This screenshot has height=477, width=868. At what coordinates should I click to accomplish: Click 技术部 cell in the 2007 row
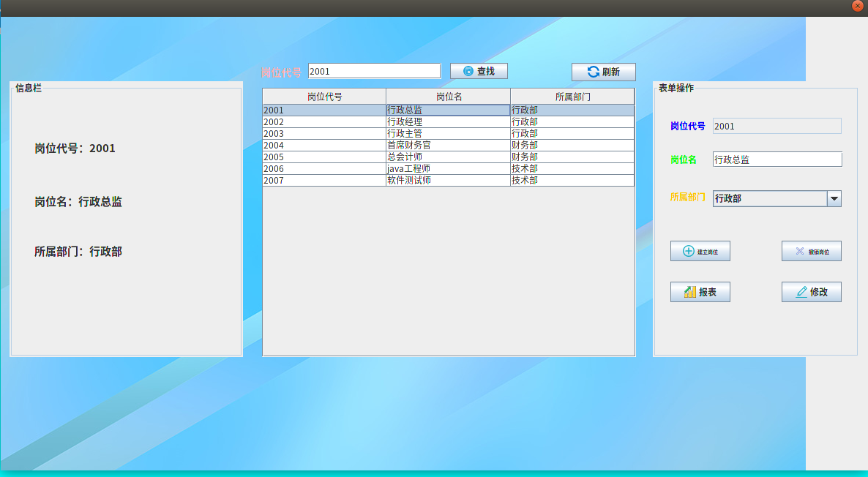(x=572, y=180)
